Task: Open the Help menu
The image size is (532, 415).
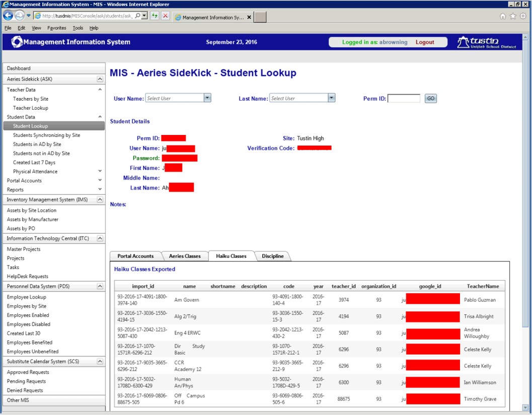Action: pyautogui.click(x=94, y=28)
